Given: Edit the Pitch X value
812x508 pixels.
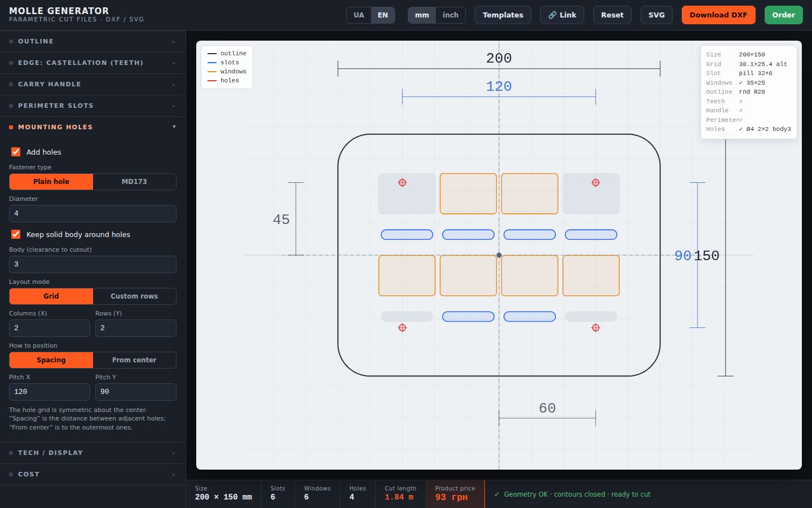Looking at the screenshot, I should pos(50,392).
